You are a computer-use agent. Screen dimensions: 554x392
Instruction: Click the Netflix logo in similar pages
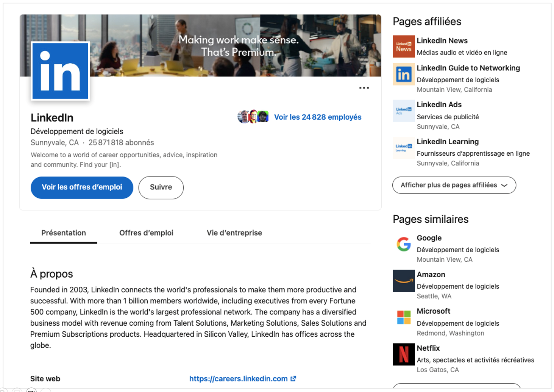pos(404,354)
